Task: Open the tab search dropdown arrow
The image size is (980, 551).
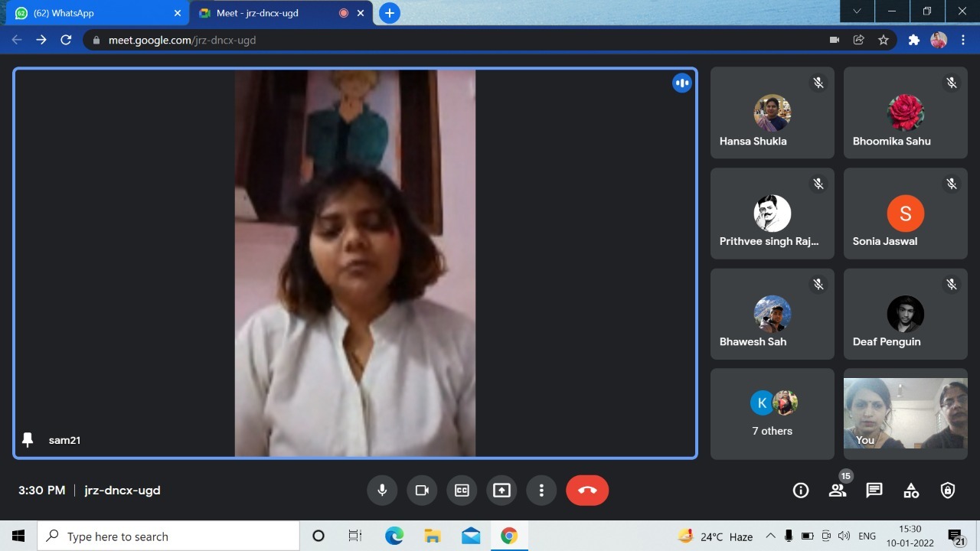Action: point(857,11)
